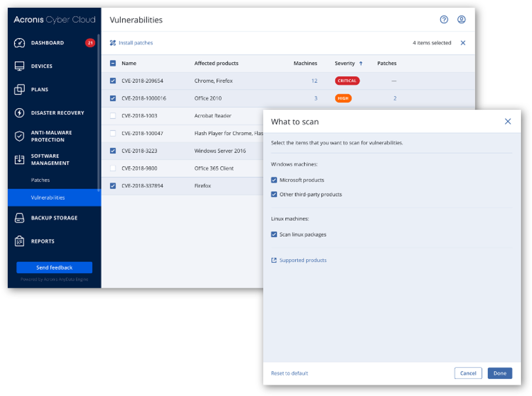The image size is (532, 396).
Task: Open the Dashboard speedometer icon
Action: coord(19,43)
